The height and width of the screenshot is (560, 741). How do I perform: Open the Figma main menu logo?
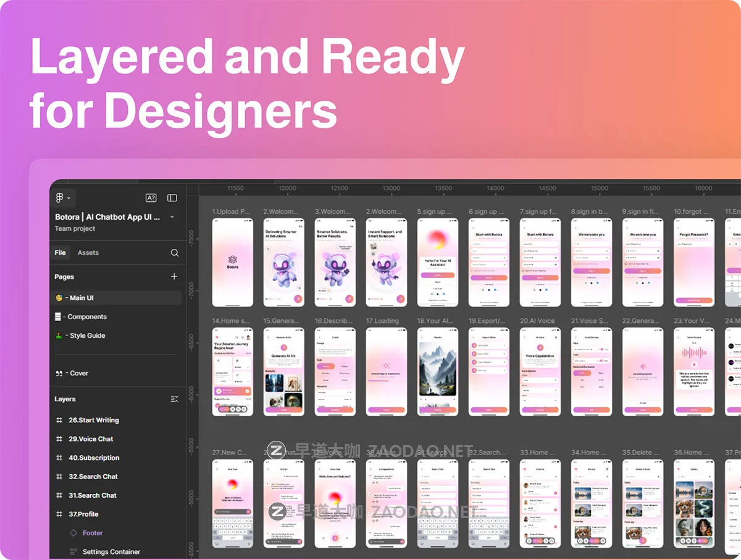[60, 198]
